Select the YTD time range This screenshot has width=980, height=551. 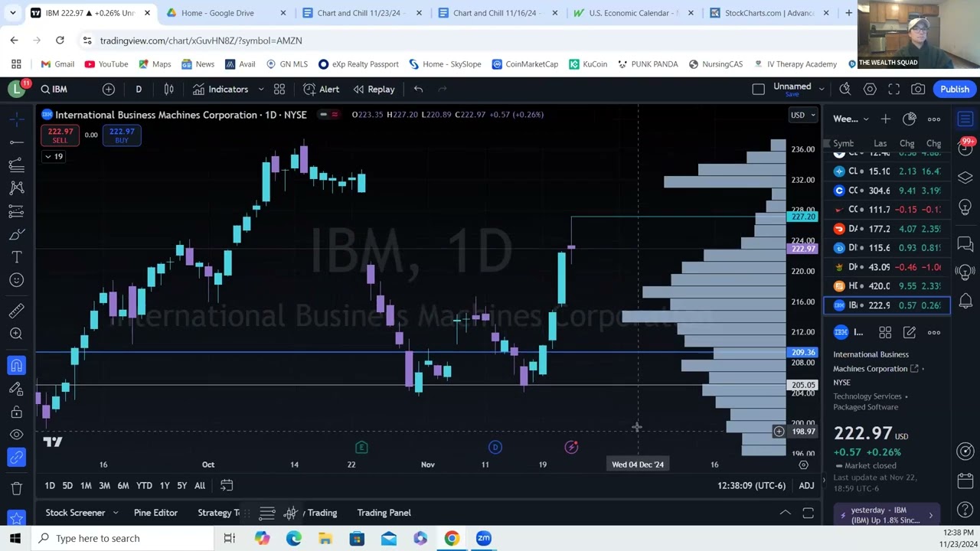(x=144, y=486)
